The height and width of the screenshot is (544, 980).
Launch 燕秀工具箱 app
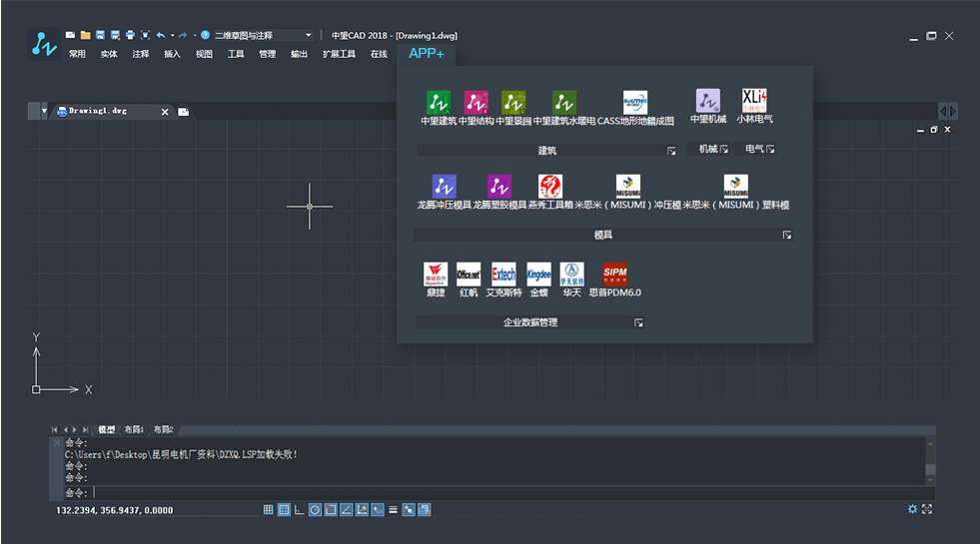(x=550, y=192)
